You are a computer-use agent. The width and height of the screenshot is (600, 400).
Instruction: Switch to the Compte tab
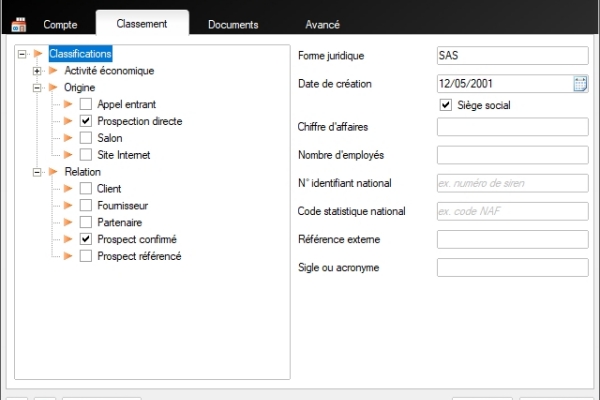pos(60,24)
